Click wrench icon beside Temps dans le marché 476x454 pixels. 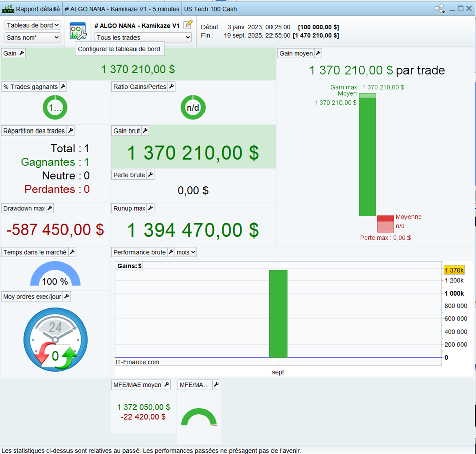(x=72, y=252)
